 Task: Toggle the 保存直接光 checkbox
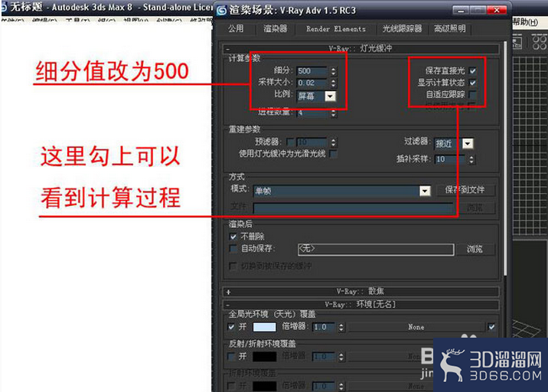pyautogui.click(x=472, y=71)
